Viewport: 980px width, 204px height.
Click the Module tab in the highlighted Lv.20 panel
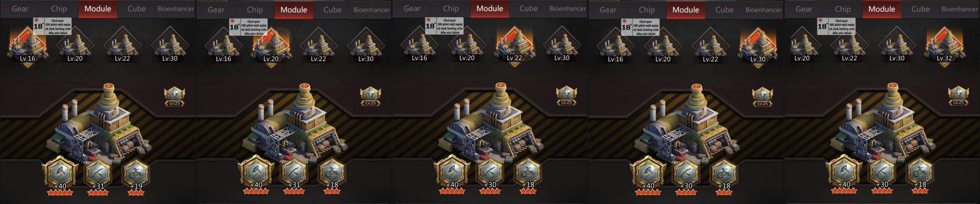point(294,10)
